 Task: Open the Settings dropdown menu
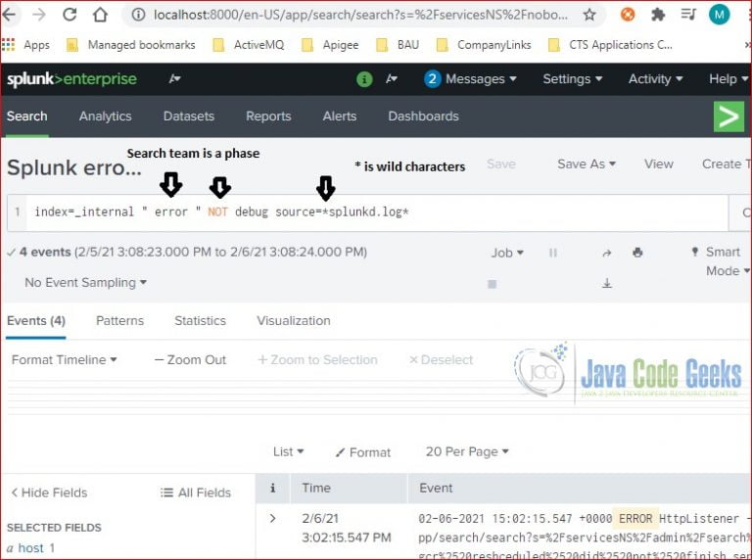(x=572, y=78)
